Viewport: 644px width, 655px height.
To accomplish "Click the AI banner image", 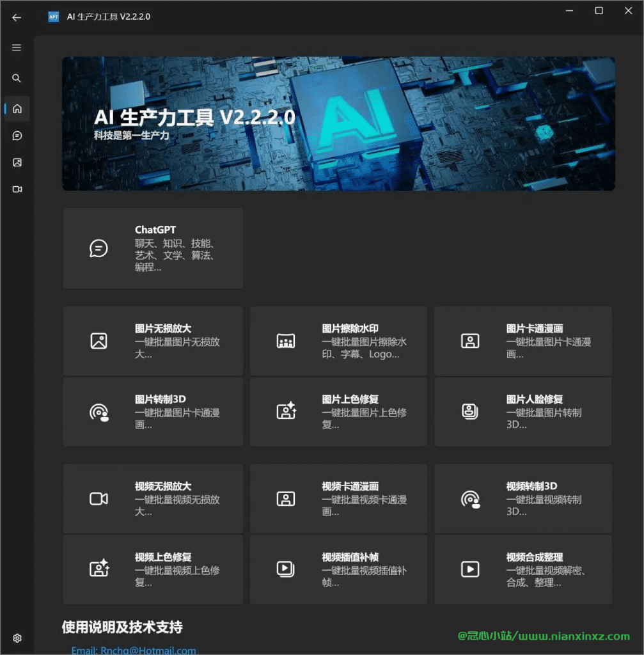I will [x=339, y=123].
